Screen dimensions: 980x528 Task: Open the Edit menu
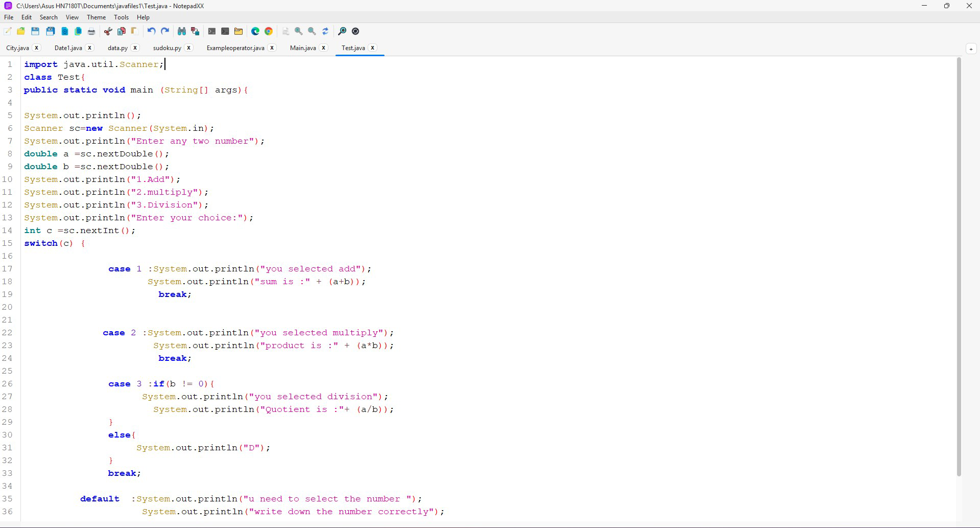[x=27, y=17]
